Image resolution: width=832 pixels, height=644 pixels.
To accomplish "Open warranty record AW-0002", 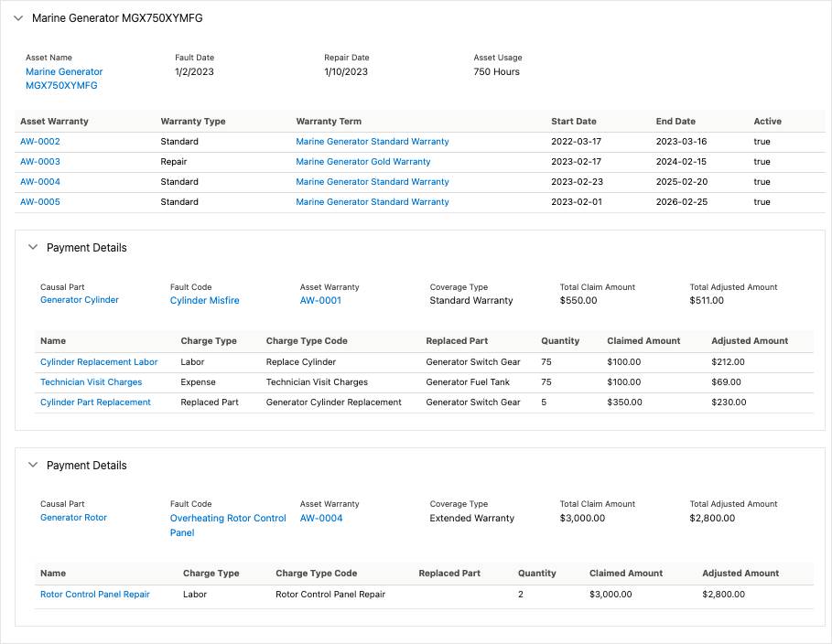I will 39,142.
